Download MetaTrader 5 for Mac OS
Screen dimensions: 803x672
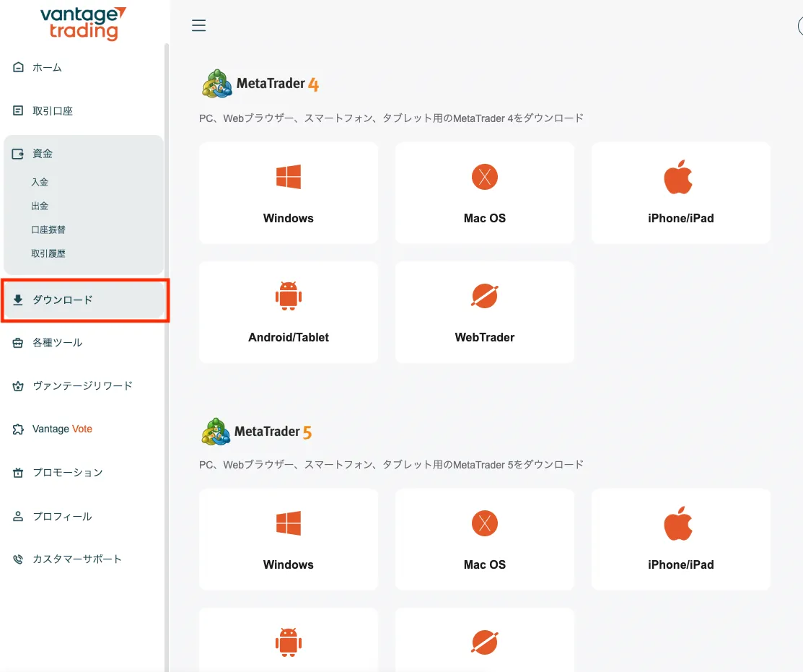(x=484, y=539)
